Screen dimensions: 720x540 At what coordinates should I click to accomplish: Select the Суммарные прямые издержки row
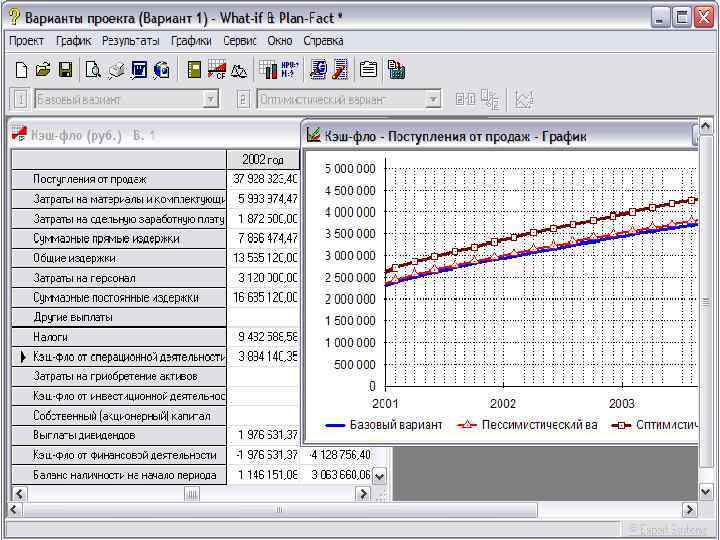coord(119,238)
